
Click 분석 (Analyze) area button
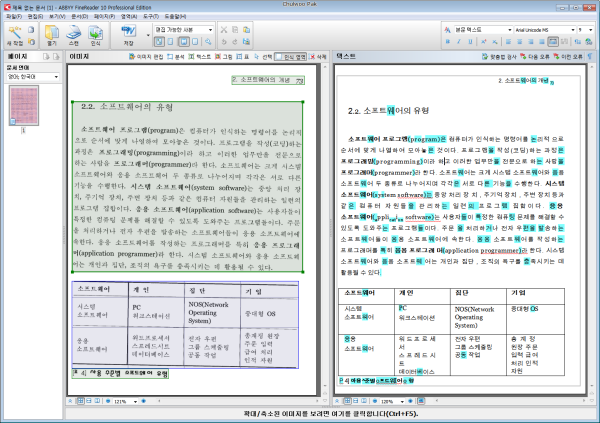[x=176, y=57]
